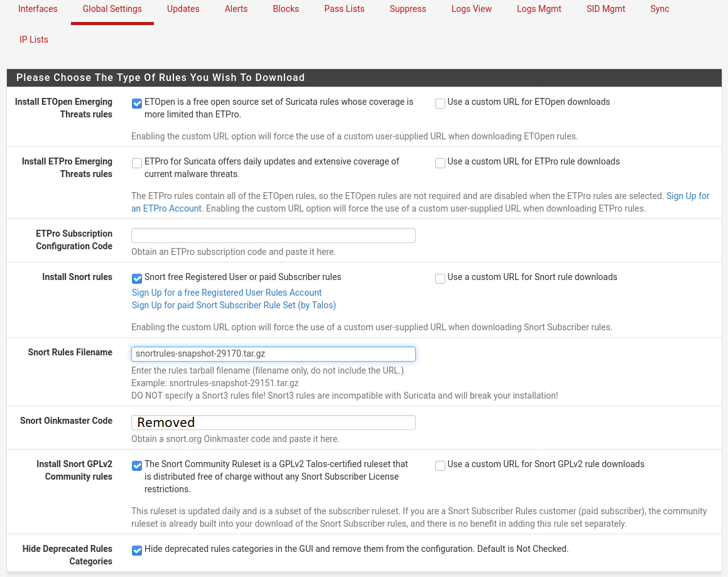Follow the paid Snort Subscriber Rule Set link

[234, 306]
